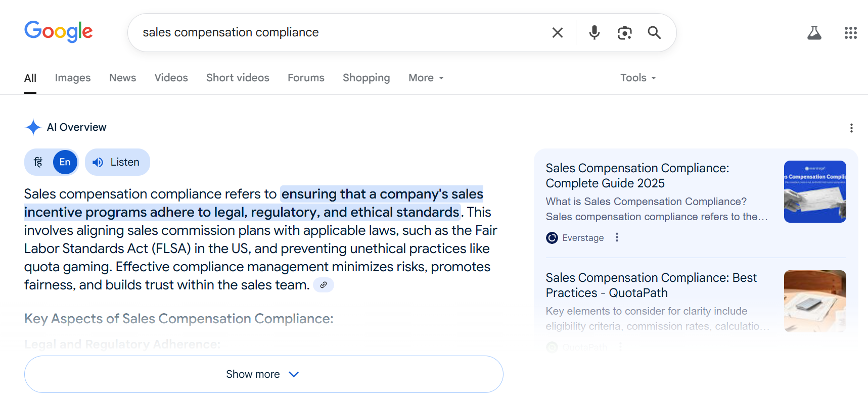Open Sales Compensation Compliance: Complete Guide 2025
Viewport: 868px width, 400px height.
[x=637, y=176]
